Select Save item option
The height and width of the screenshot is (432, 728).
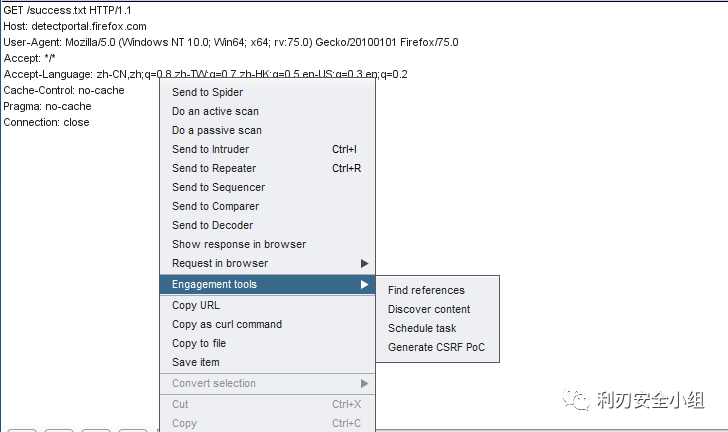(195, 362)
